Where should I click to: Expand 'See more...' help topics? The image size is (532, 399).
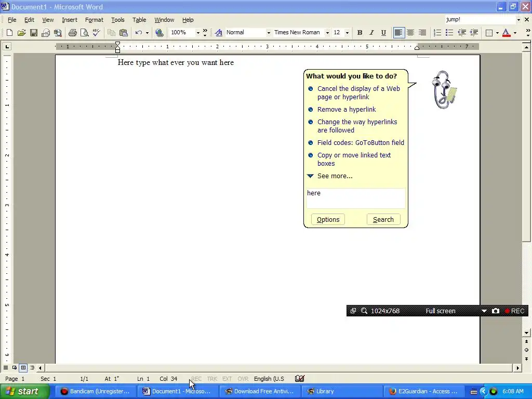click(x=335, y=176)
